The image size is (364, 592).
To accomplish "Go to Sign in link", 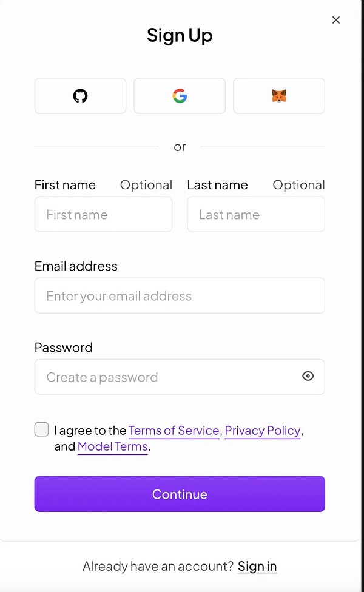I will point(257,567).
